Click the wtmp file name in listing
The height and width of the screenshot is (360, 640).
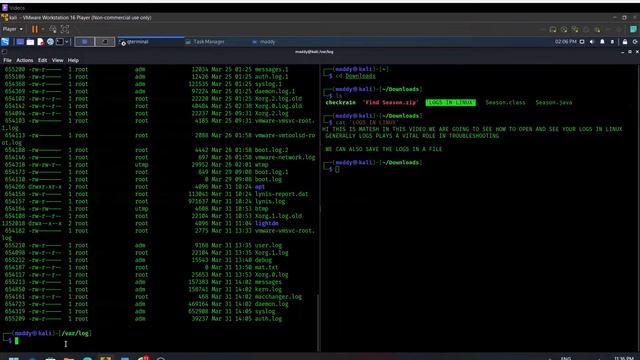(261, 165)
